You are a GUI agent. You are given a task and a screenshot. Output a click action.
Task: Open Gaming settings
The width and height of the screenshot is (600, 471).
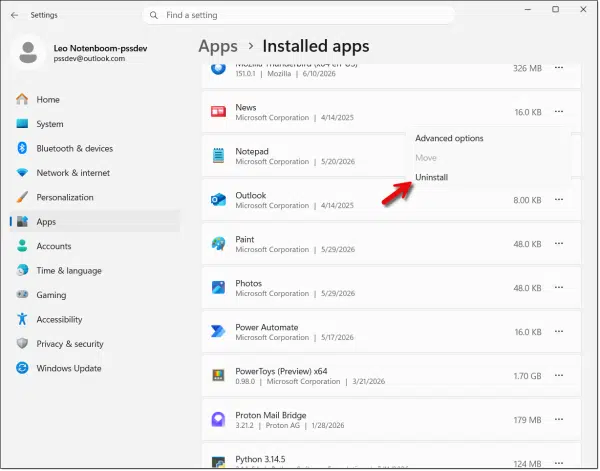(95, 295)
